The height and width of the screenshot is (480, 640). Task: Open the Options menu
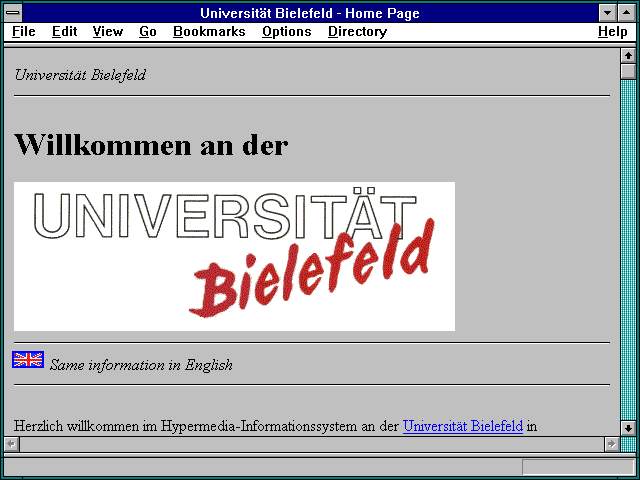pos(287,31)
